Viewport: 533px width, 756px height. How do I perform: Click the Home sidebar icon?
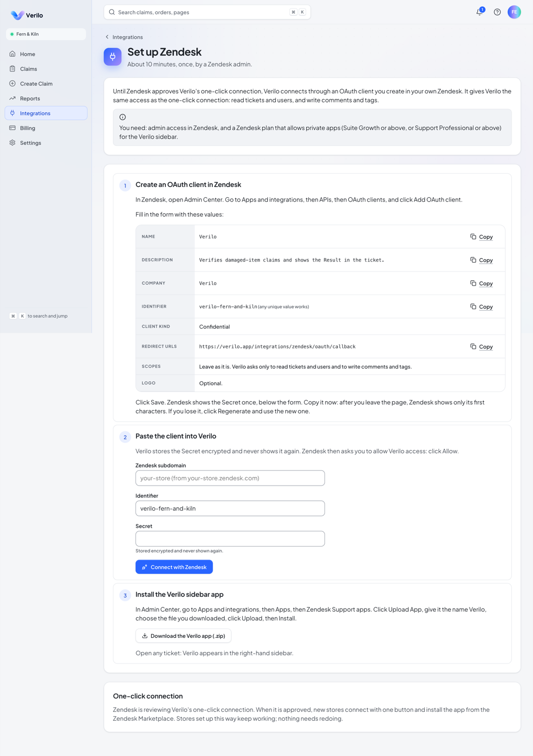coord(13,54)
